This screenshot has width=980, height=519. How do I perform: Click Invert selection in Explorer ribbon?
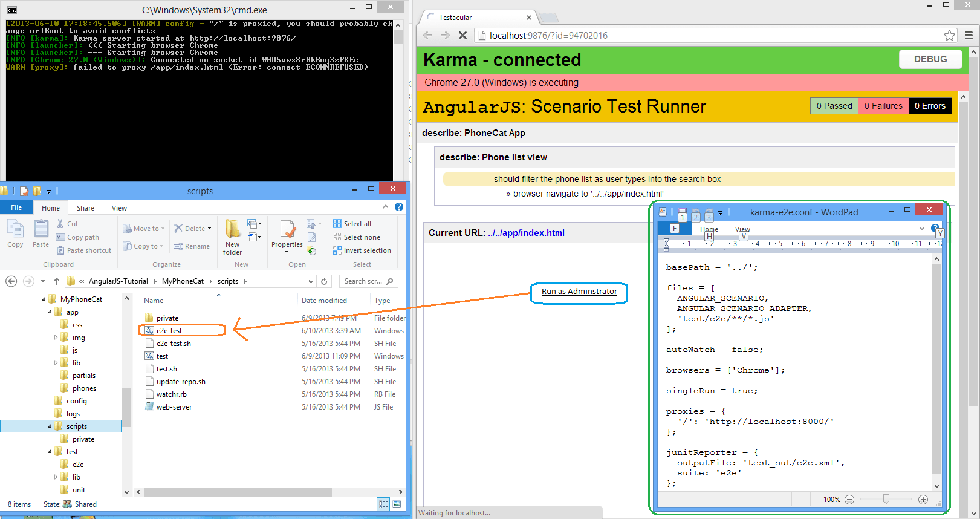click(x=362, y=250)
